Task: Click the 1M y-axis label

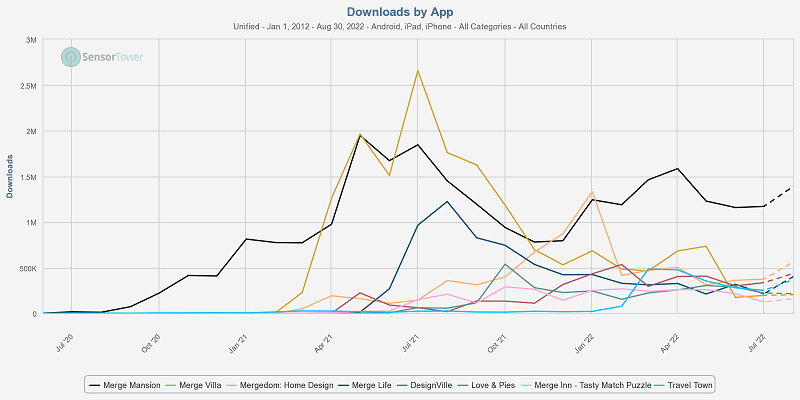Action: click(x=31, y=223)
